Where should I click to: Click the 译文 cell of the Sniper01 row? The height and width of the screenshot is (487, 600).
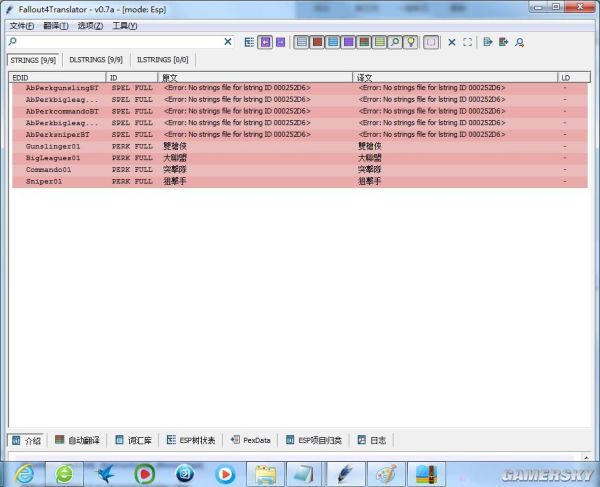coord(455,181)
